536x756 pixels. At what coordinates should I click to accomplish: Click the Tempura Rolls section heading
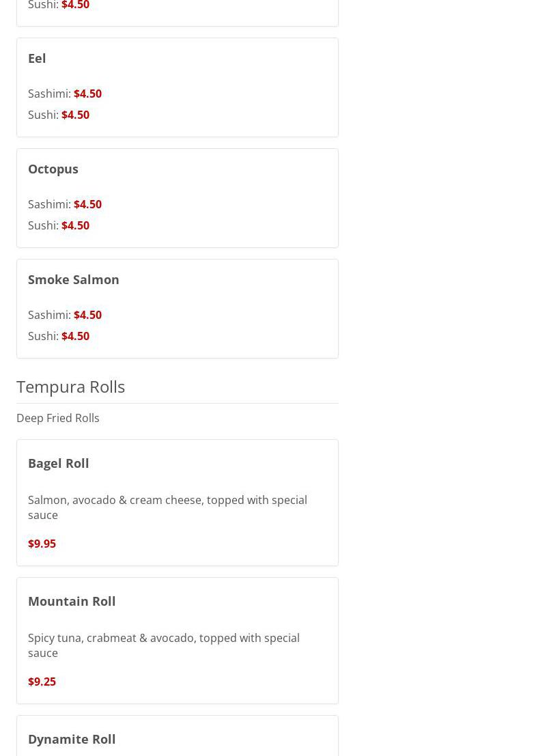pos(71,387)
